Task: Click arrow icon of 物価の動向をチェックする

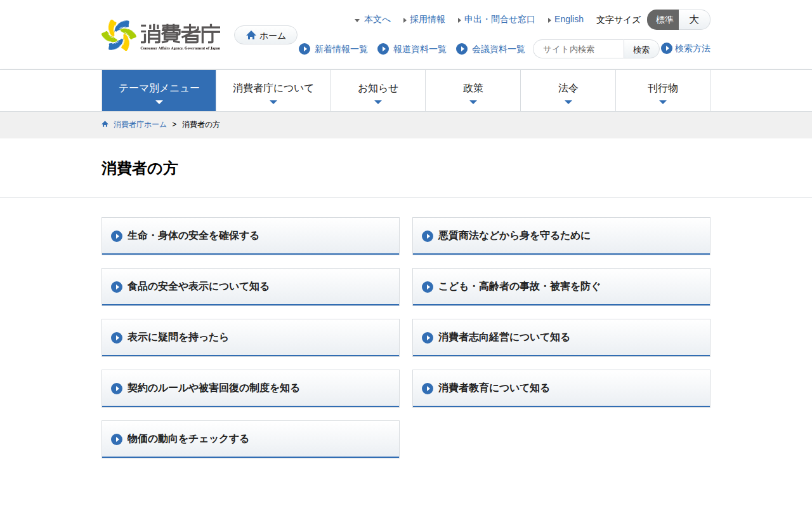Action: (x=117, y=439)
